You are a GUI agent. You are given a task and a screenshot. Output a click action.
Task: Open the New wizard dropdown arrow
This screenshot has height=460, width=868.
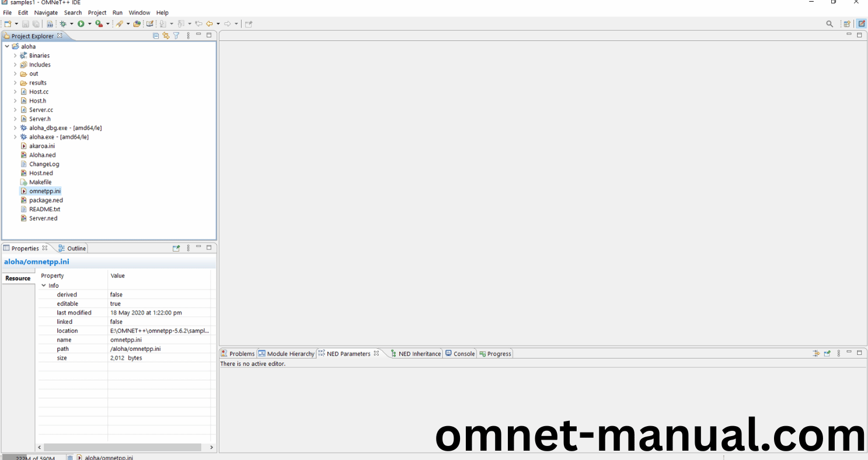point(16,24)
